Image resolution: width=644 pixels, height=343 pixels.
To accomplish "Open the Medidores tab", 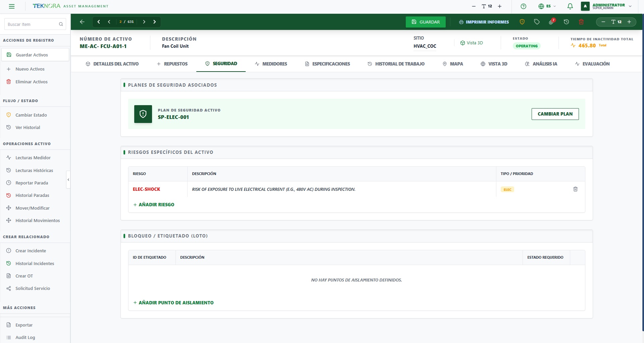I will point(271,64).
